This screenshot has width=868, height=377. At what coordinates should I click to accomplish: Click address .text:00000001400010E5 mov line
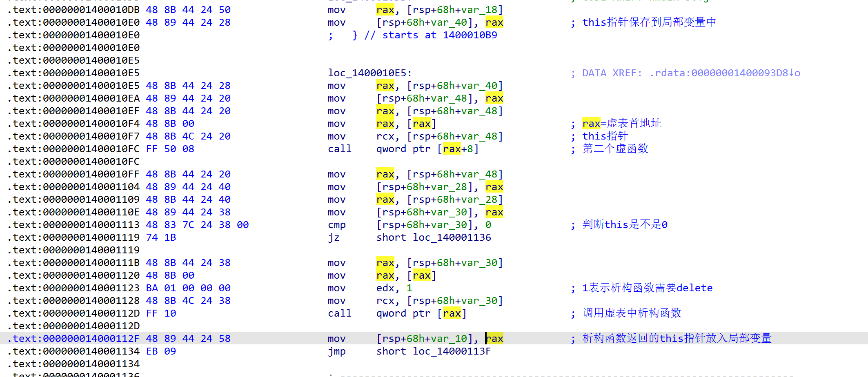pyautogui.click(x=73, y=85)
